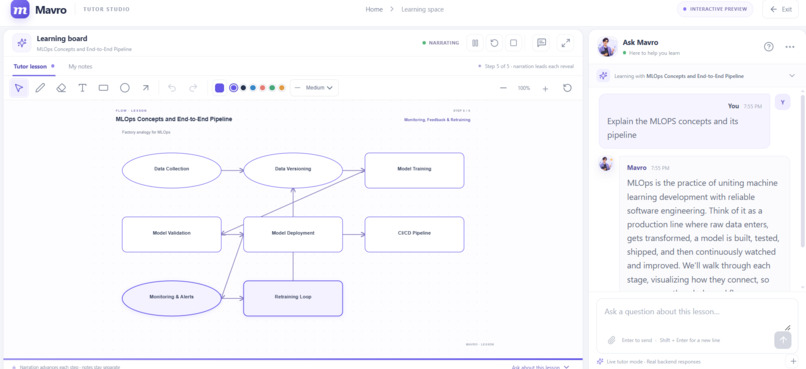806x369 pixels.
Task: Open the help question mark icon
Action: 768,47
